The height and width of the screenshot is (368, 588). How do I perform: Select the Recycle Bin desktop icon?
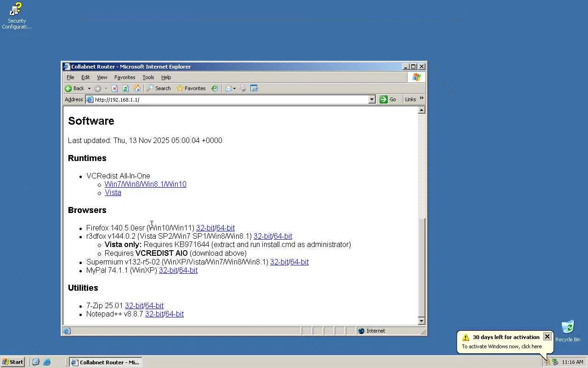click(x=568, y=331)
